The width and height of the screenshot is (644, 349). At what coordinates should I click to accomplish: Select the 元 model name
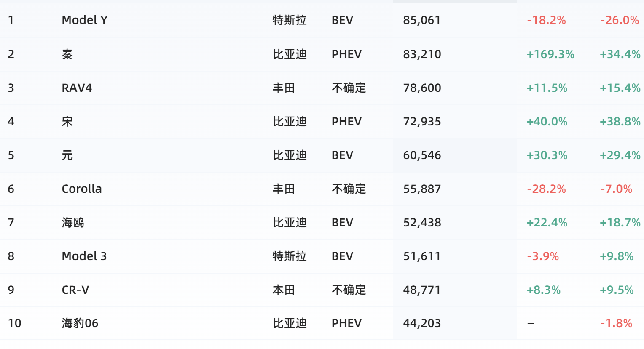[x=67, y=155]
